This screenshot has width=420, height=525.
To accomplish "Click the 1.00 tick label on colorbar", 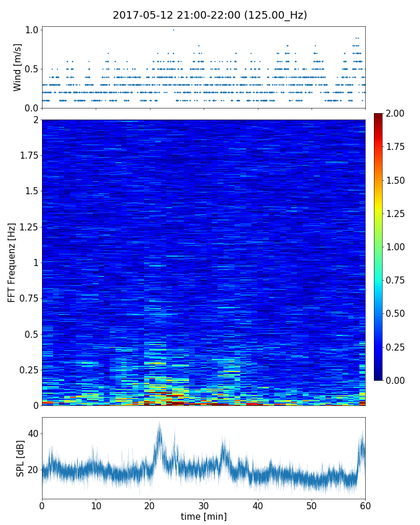I will 398,247.
